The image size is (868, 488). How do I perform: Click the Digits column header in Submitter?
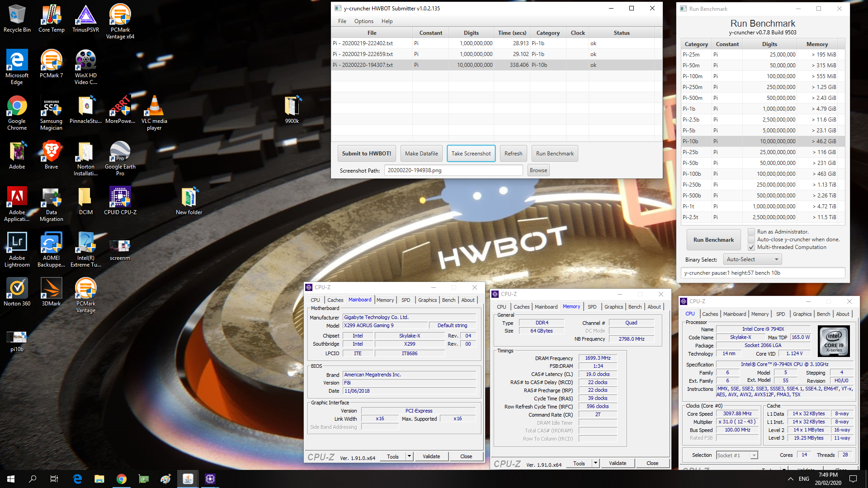pyautogui.click(x=471, y=33)
